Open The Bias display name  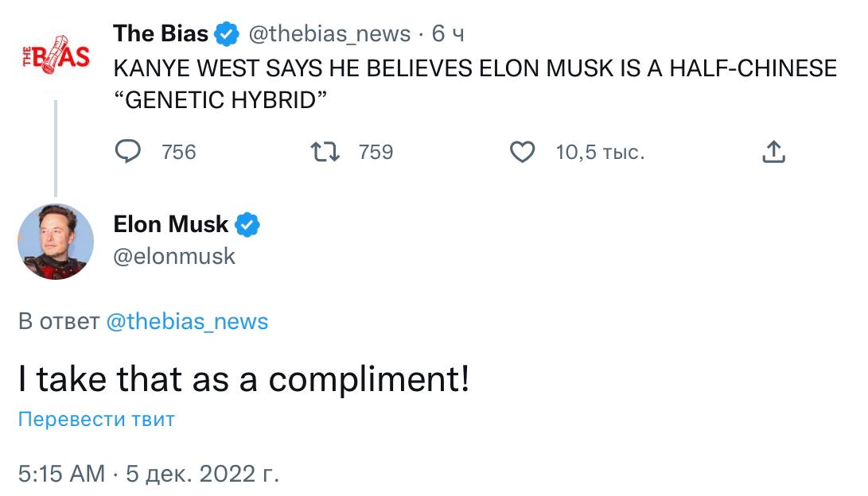[161, 33]
